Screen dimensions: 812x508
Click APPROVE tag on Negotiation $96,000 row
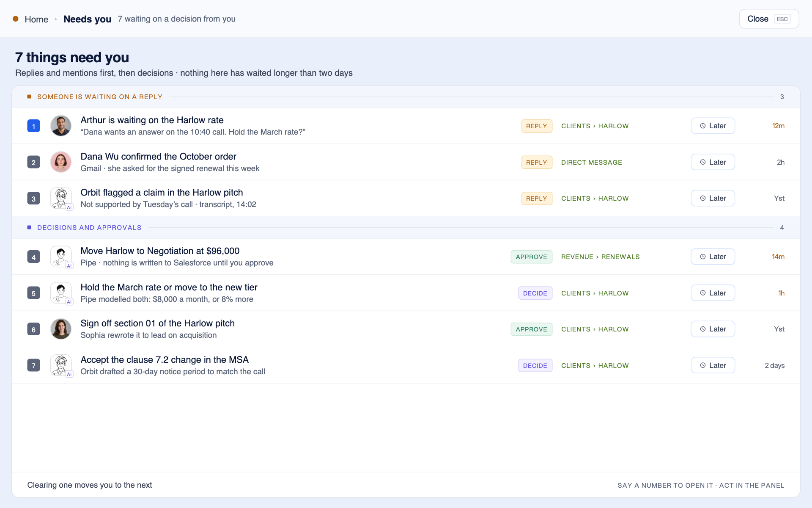(531, 257)
